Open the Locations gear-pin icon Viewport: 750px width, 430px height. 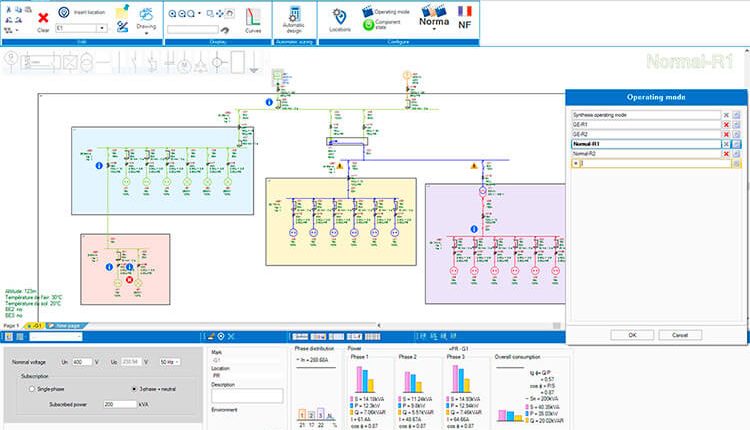click(339, 17)
